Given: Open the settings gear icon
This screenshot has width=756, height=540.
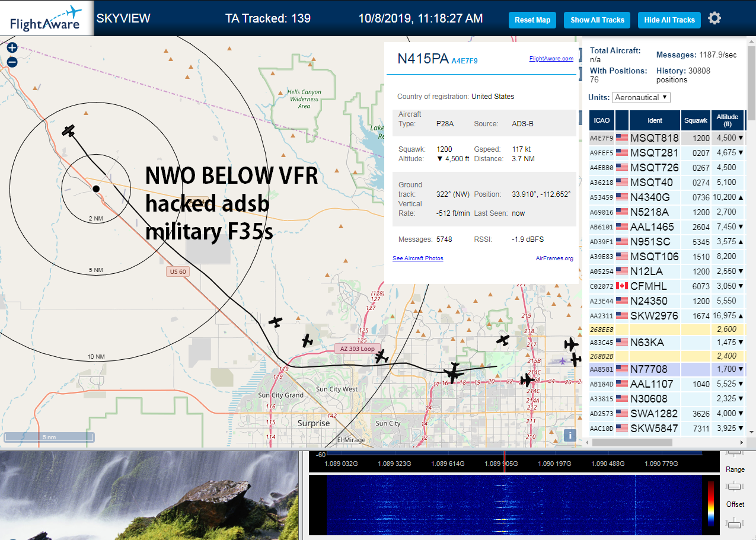Looking at the screenshot, I should (x=714, y=18).
